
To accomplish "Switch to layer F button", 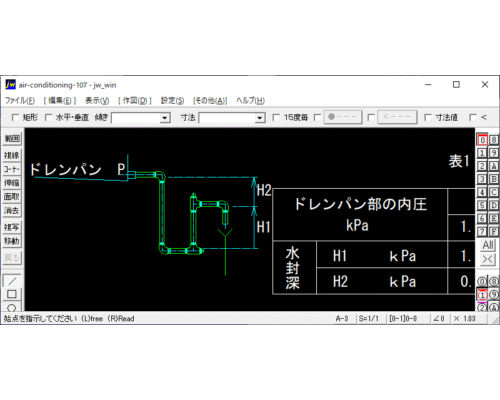I will point(494,231).
